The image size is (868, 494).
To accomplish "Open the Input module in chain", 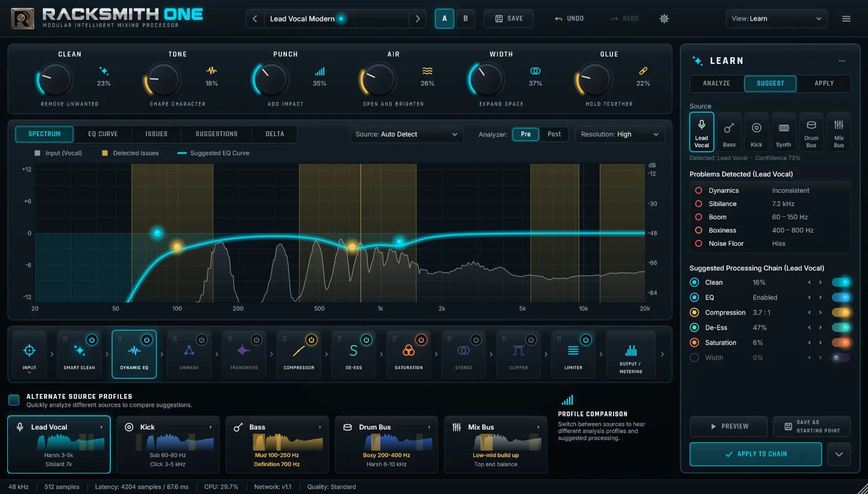I will (29, 354).
